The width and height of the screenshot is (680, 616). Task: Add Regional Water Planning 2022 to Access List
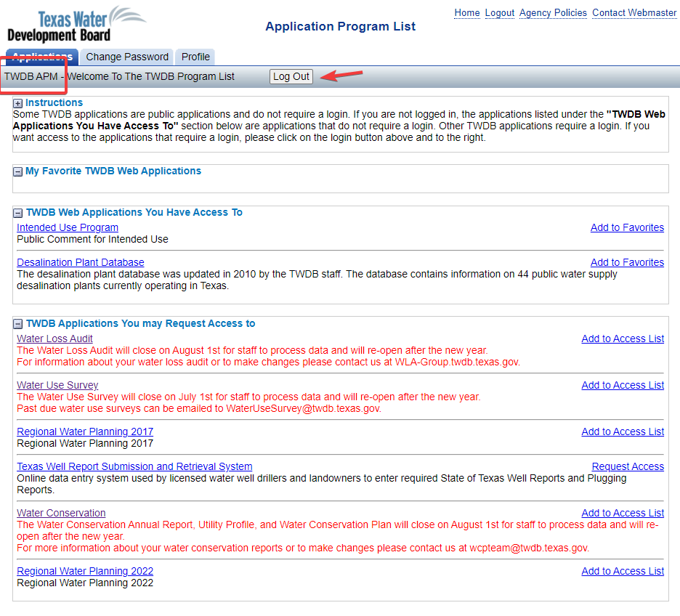623,572
